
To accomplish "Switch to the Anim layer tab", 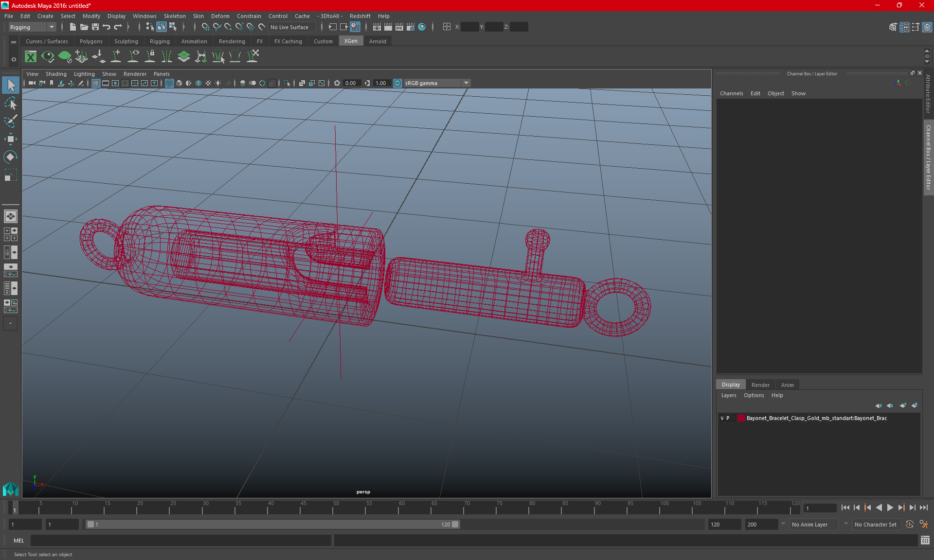I will [x=787, y=385].
